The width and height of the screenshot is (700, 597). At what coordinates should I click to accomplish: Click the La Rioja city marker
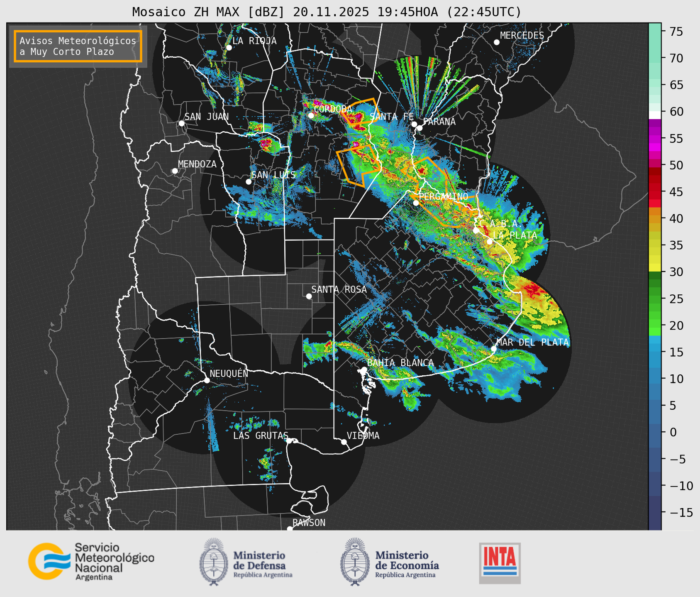(229, 48)
